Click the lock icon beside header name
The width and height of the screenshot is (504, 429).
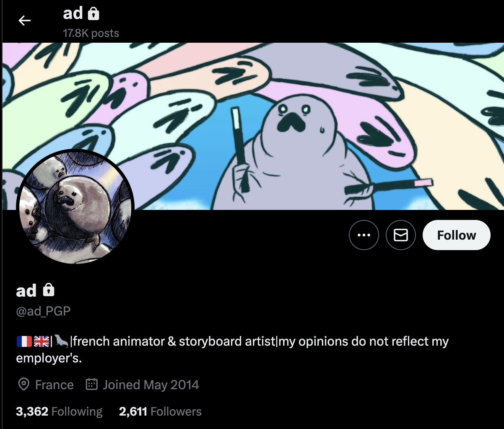click(94, 14)
